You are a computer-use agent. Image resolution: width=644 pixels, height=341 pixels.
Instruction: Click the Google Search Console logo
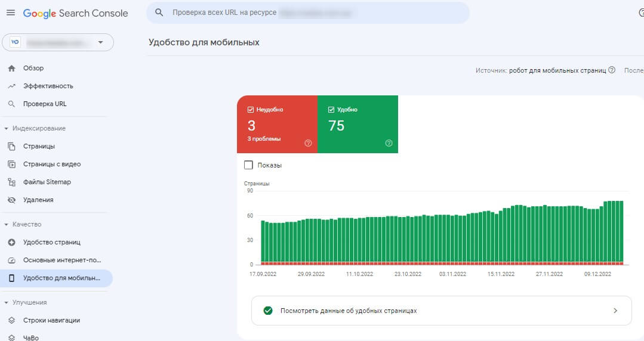pos(76,13)
